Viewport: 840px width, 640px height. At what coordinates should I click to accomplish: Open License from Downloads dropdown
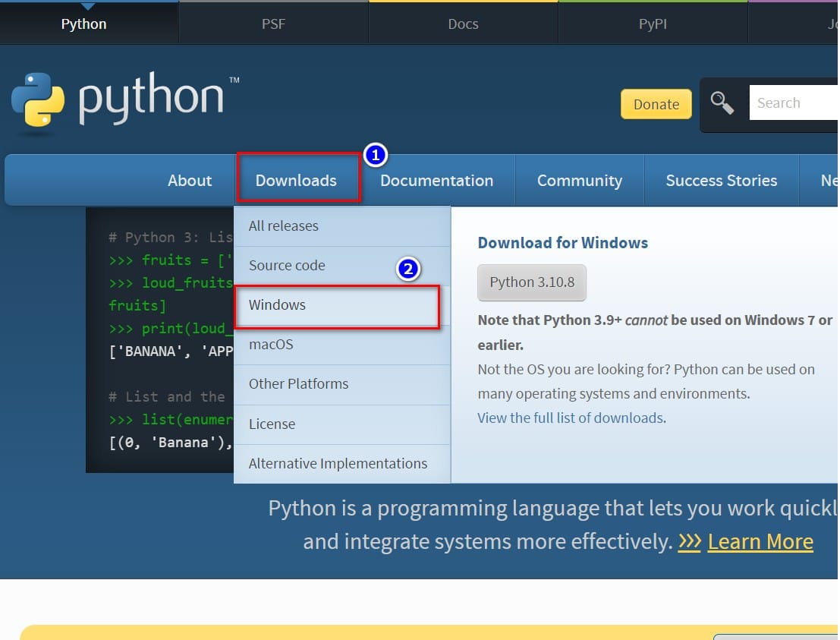click(x=341, y=424)
